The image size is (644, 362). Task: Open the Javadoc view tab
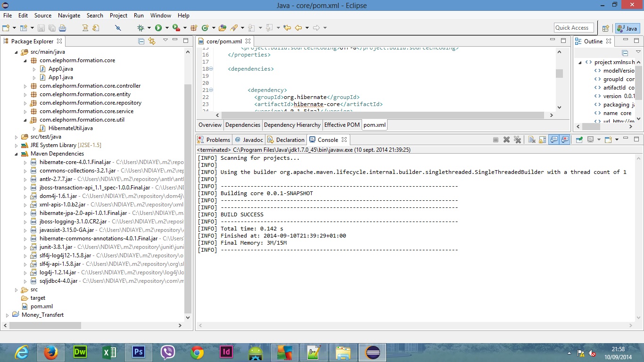pyautogui.click(x=249, y=140)
